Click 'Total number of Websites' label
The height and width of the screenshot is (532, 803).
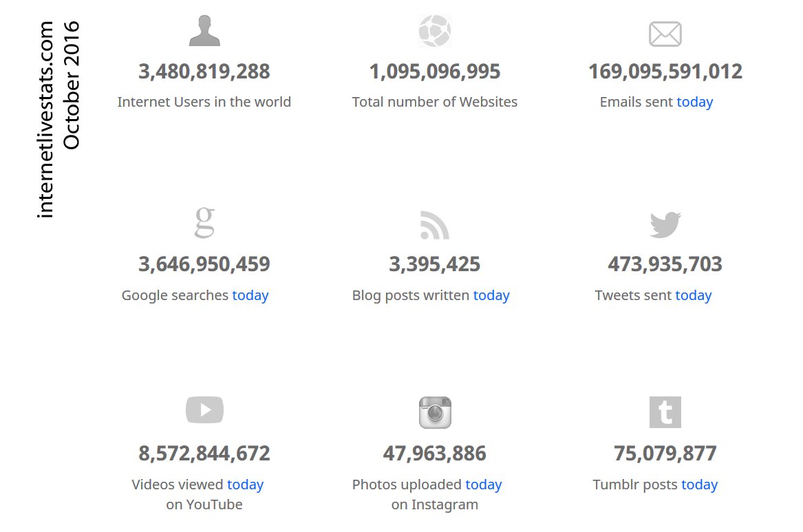pyautogui.click(x=435, y=102)
